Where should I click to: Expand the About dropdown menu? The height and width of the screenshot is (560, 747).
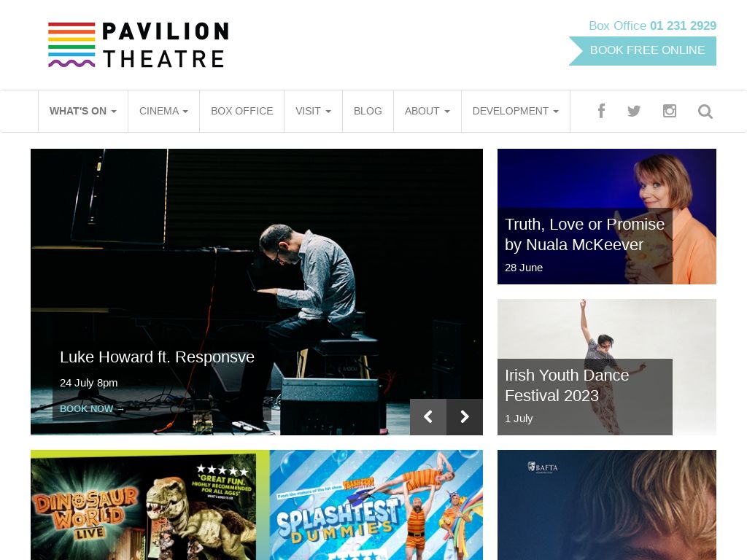tap(427, 111)
